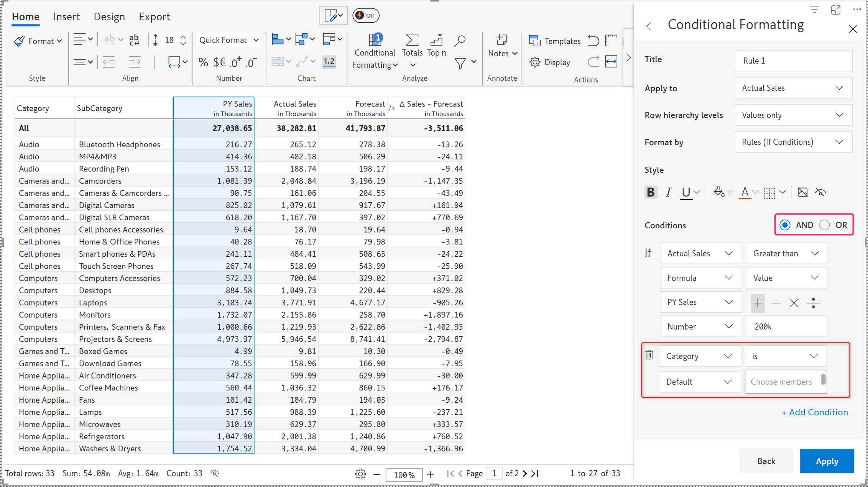The height and width of the screenshot is (487, 868).
Task: Click the Bold style button
Action: [651, 192]
